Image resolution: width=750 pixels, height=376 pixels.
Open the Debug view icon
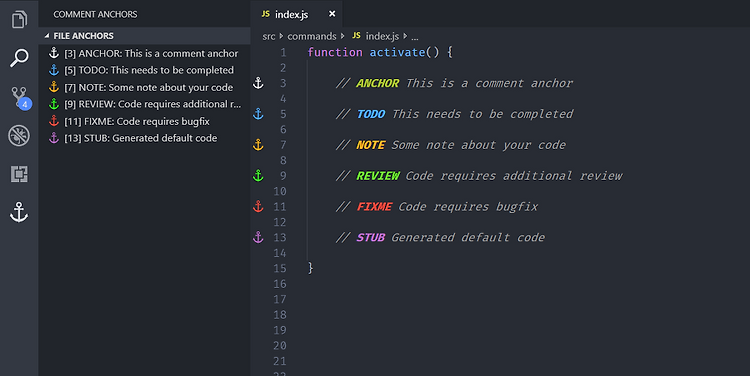tap(19, 135)
